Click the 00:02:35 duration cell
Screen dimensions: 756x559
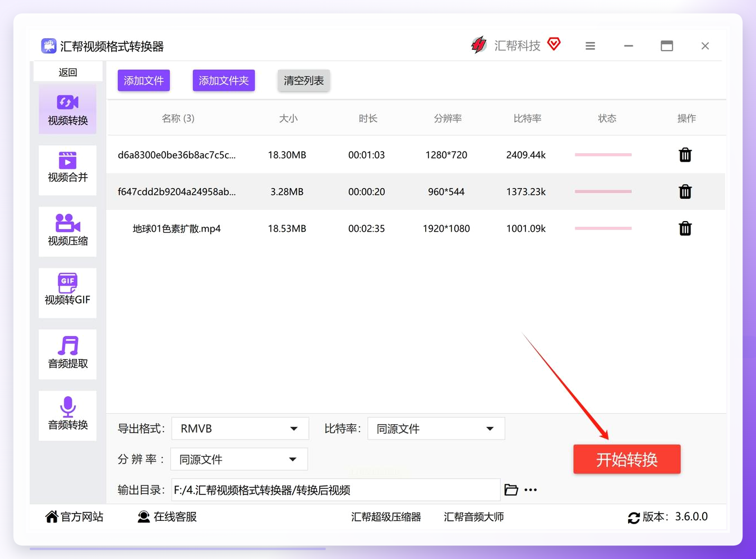tap(367, 228)
